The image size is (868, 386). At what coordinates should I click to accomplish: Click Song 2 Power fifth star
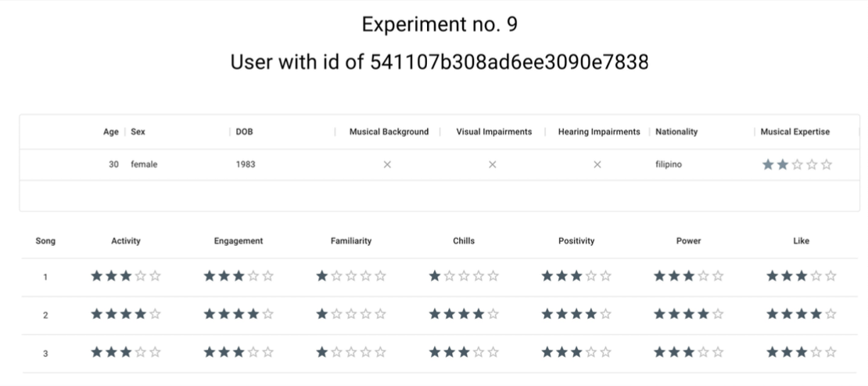tap(718, 314)
